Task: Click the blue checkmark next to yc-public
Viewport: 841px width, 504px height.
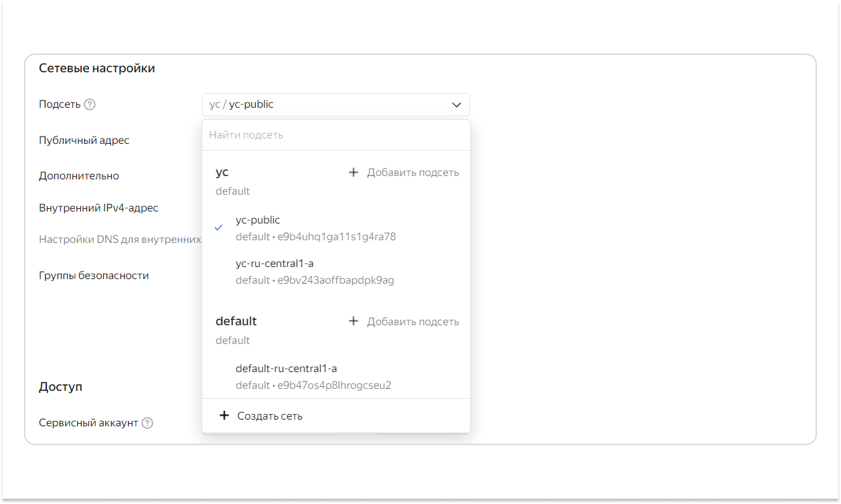Action: (218, 228)
